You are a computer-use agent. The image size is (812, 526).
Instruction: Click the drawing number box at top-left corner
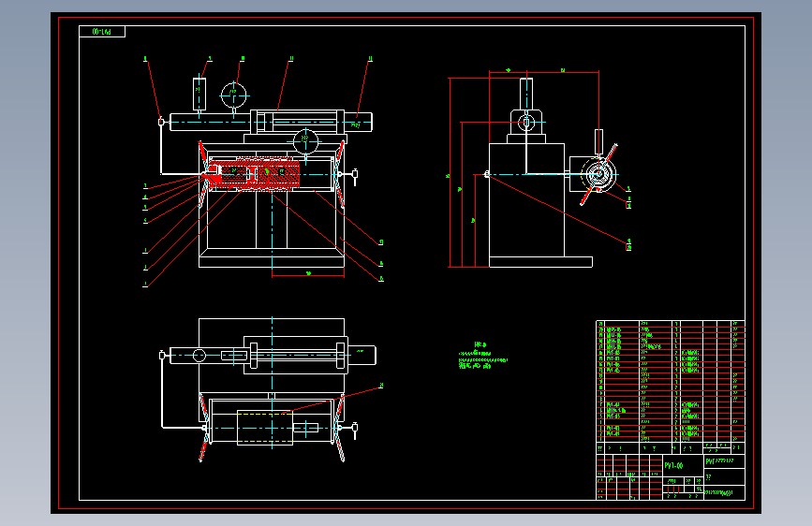pos(102,32)
